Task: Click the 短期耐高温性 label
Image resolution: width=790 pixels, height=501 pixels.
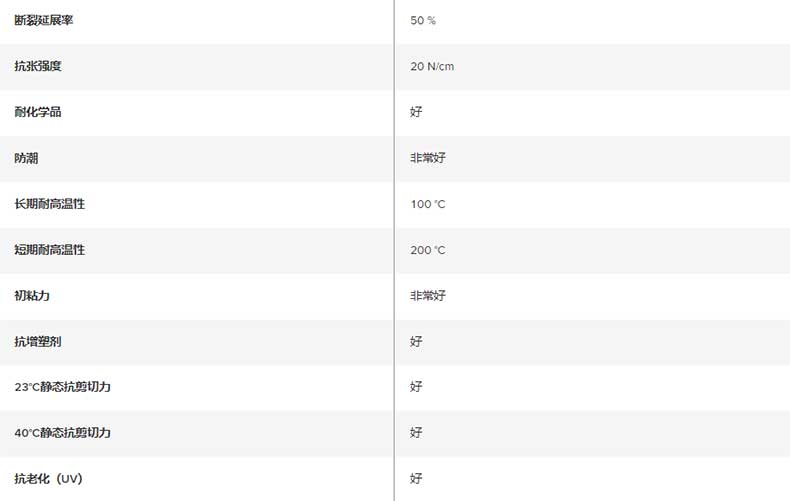Action: 50,250
